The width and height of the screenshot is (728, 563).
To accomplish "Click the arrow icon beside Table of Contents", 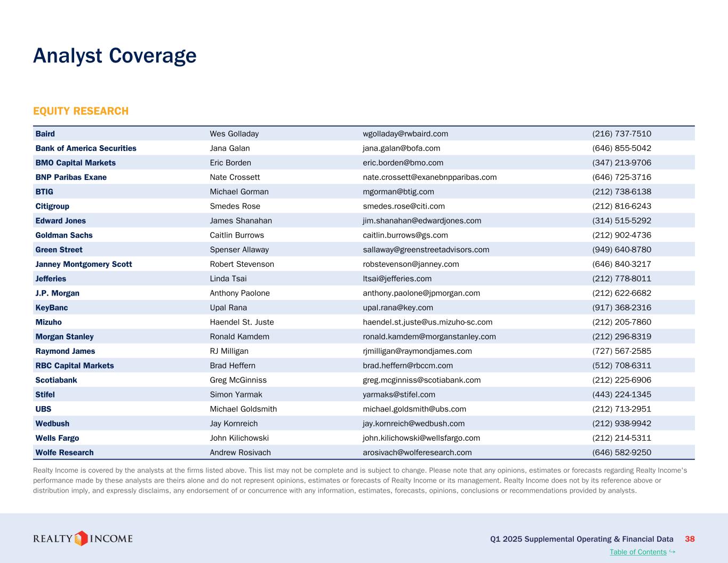I will tap(672, 552).
